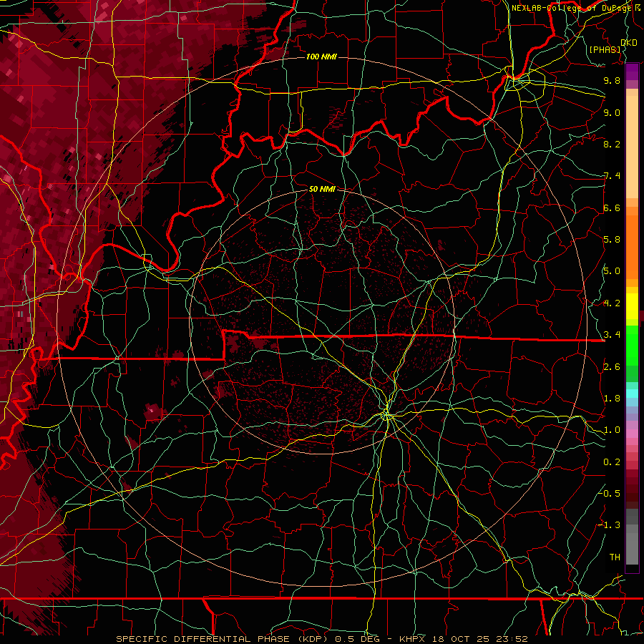The height and width of the screenshot is (644, 644).
Task: Click the DKD product code label
Action: [629, 42]
